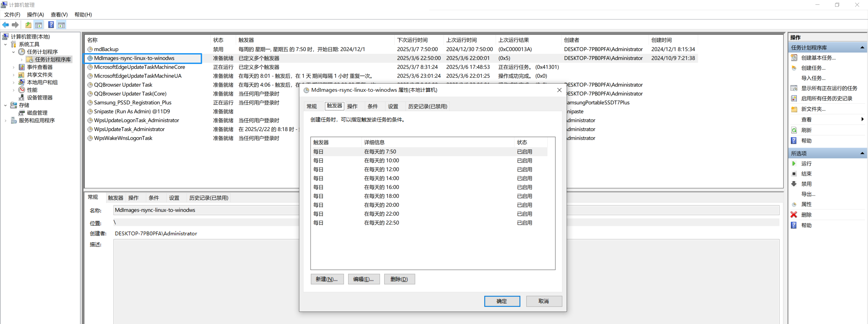Click the Performance (性能) icon
Screen dimensions: 868x324
[x=22, y=90]
